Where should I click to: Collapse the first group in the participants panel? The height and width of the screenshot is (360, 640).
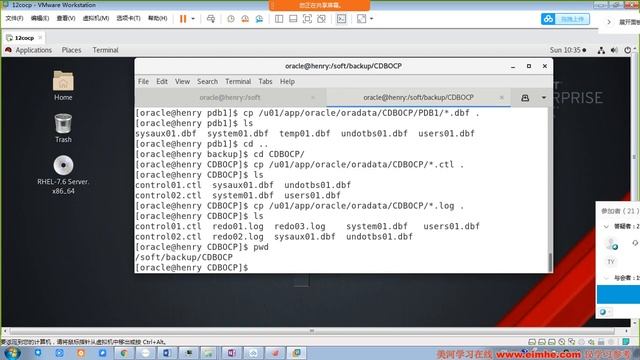point(606,226)
